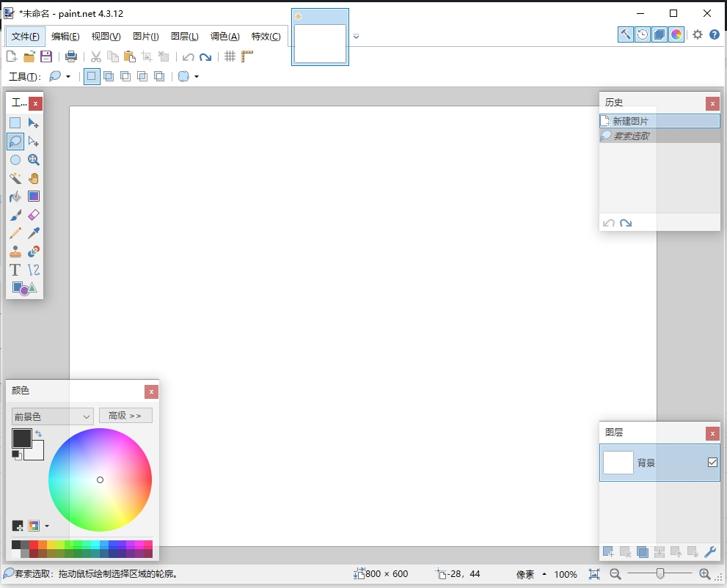Toggle the Tools window button
The height and width of the screenshot is (588, 727).
626,34
